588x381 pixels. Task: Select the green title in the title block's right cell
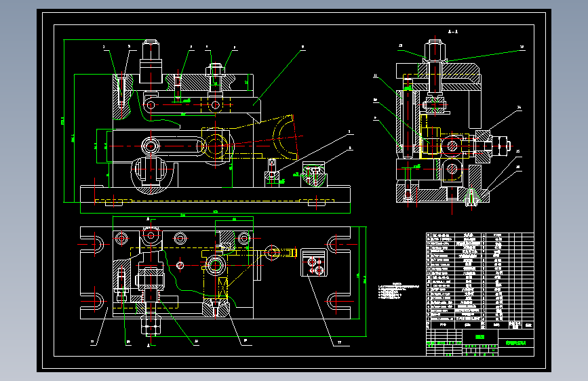[515, 343]
